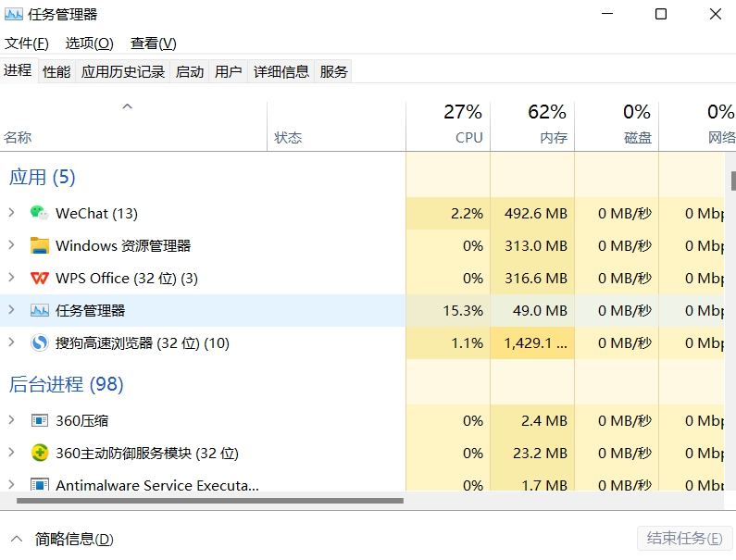
Task: Click the WPS Office icon
Action: coord(39,278)
